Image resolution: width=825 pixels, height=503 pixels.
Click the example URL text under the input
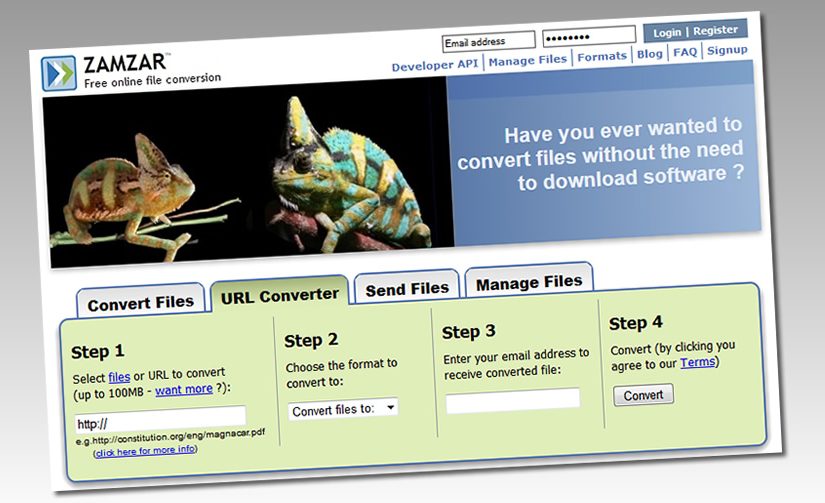pyautogui.click(x=170, y=436)
